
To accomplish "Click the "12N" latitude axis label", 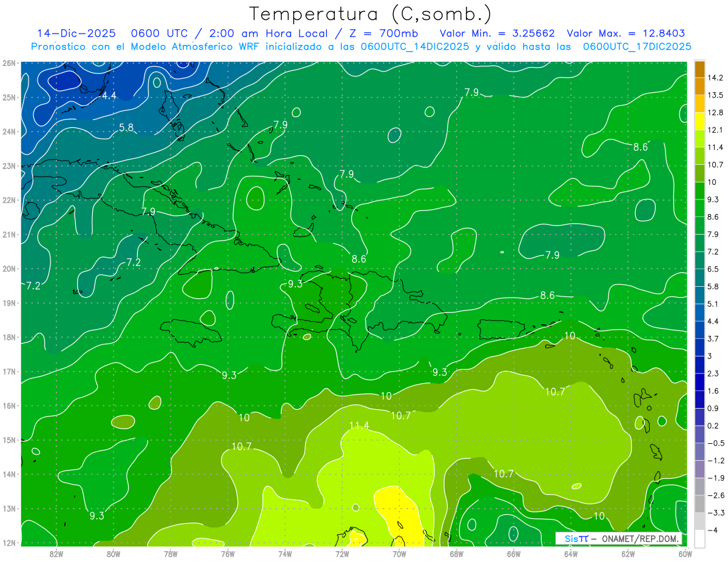I will 9,543.
